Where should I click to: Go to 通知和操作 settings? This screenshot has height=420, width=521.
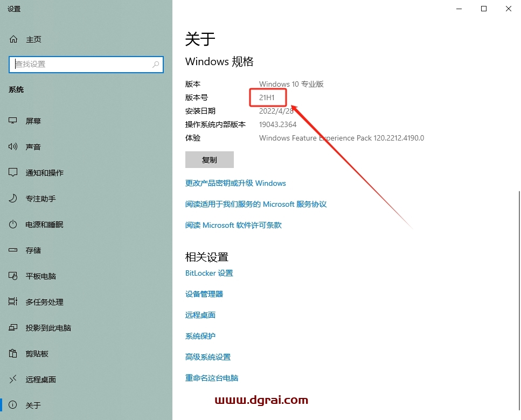click(x=45, y=173)
